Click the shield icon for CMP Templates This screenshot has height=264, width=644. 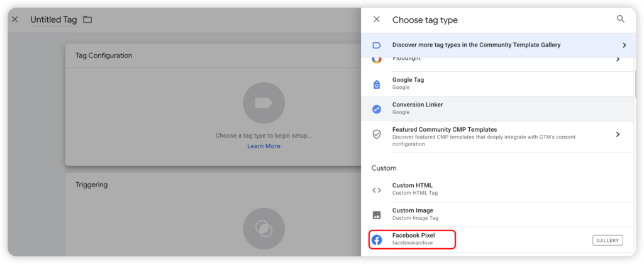click(377, 134)
